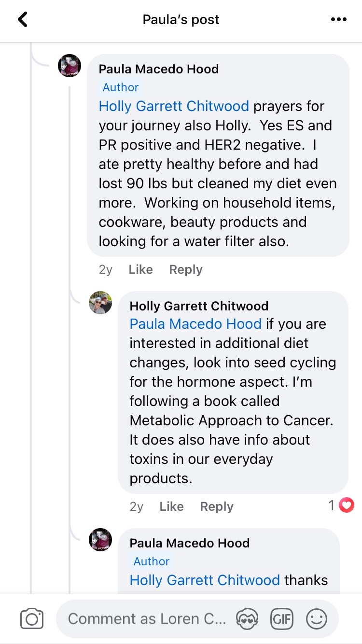Screen dimensions: 362x644
Task: Open the tagged Paula Macedo Hood profile link
Action: [x=195, y=323]
